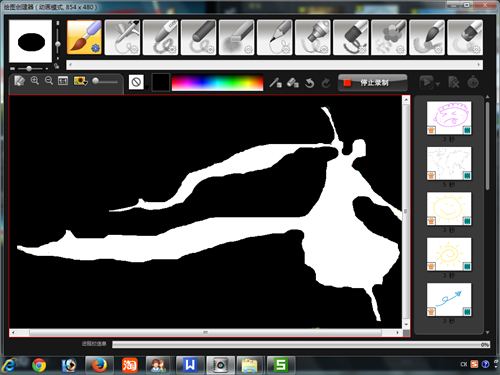
Task: Redo the last stroke
Action: (x=326, y=83)
